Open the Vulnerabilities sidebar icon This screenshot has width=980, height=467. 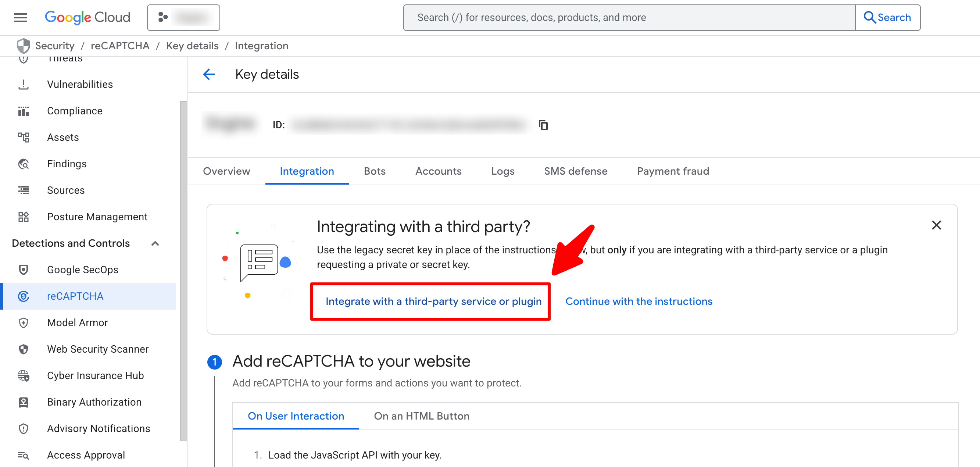(x=24, y=85)
